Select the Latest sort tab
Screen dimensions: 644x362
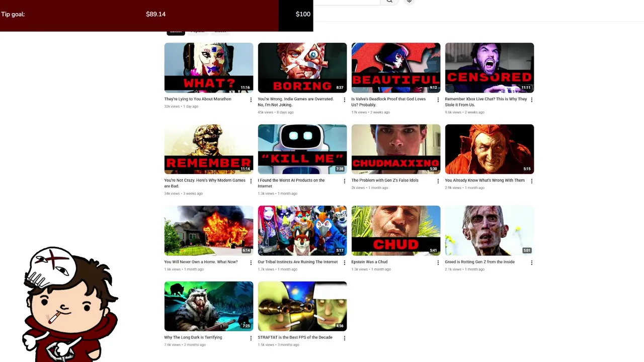coord(176,32)
